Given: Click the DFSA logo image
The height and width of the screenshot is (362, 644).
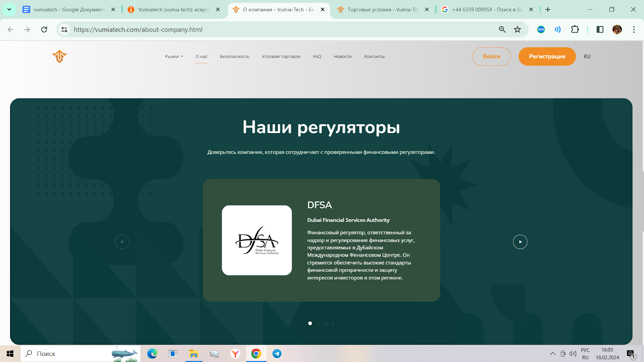Looking at the screenshot, I should coord(257,240).
